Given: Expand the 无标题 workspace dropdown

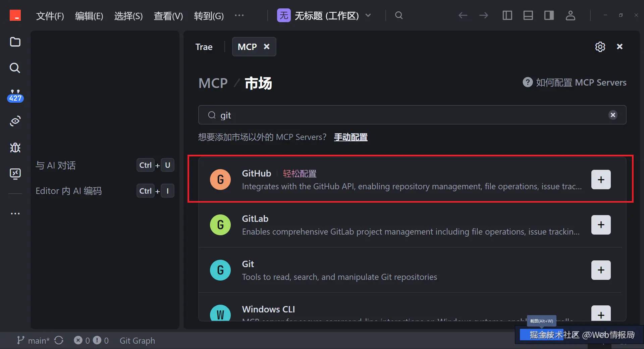Looking at the screenshot, I should [368, 15].
